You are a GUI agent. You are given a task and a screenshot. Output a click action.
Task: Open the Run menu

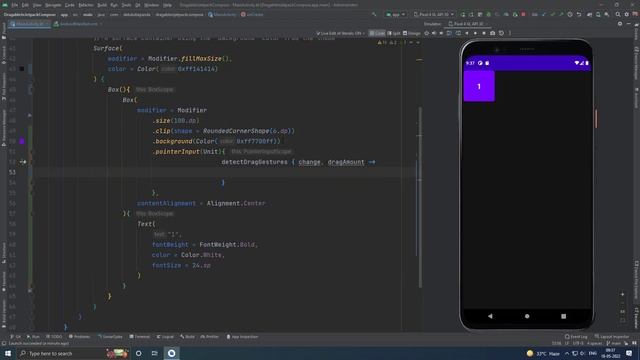[114, 5]
